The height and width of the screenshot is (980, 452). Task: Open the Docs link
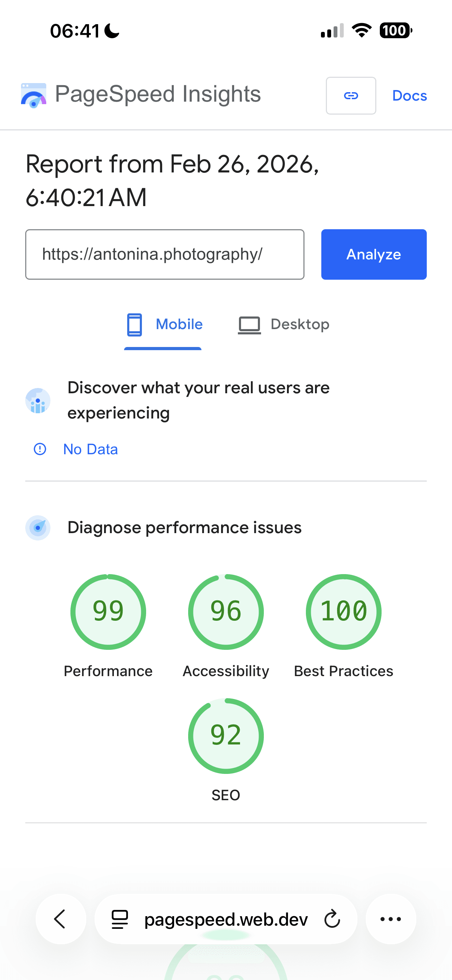tap(409, 96)
